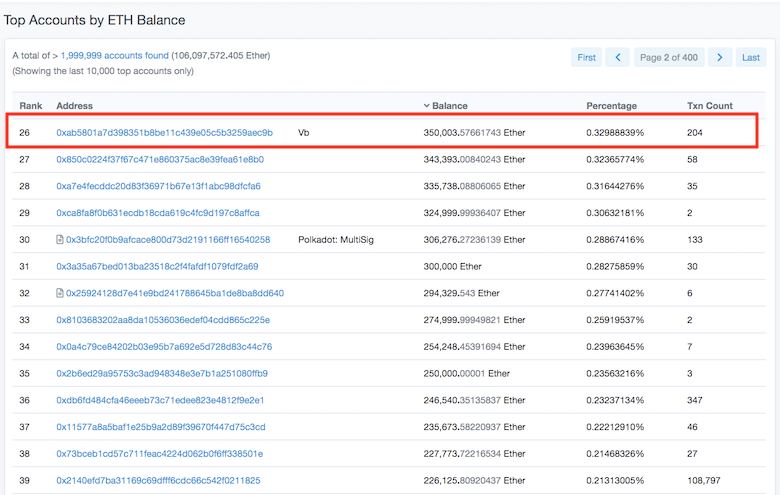Select balance 226,125.80920437 Ether
Screen dimensions: 780x495
tap(474, 481)
